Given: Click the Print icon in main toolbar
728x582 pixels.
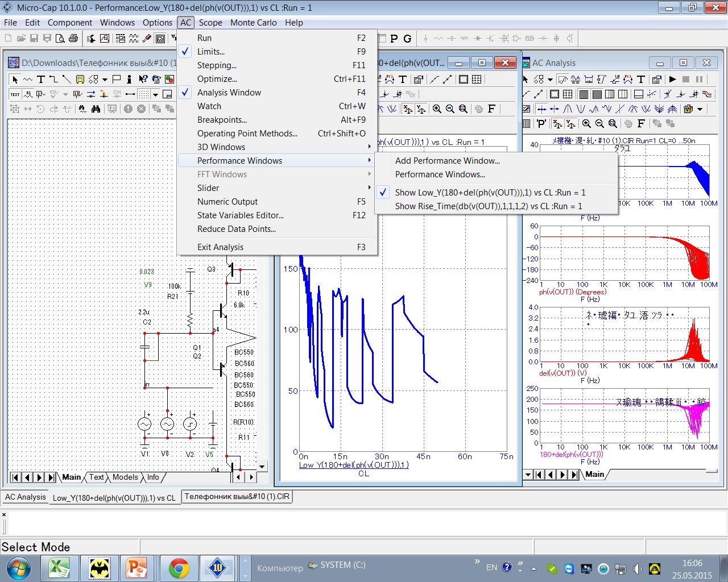Looking at the screenshot, I should pyautogui.click(x=73, y=38).
